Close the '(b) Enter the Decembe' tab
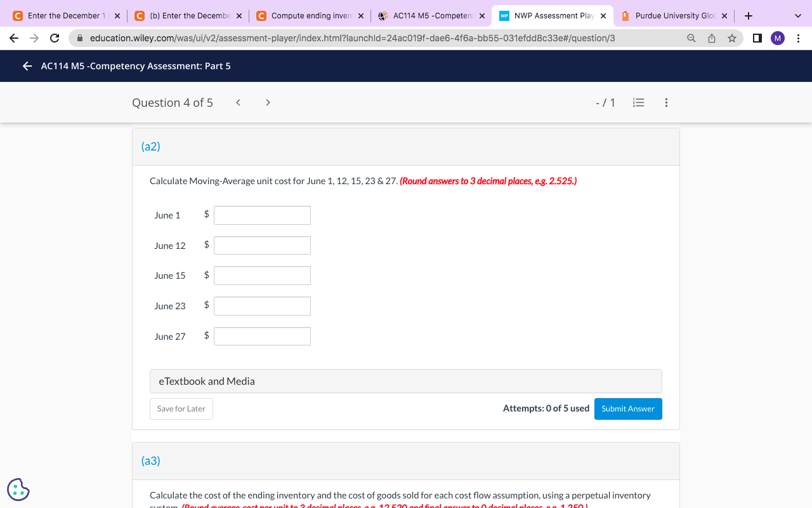The image size is (812, 508). (239, 16)
